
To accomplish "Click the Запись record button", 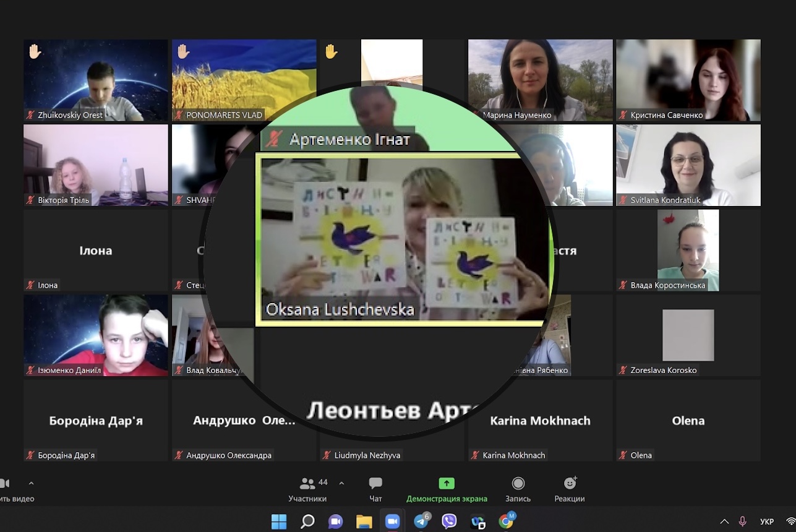I will coord(518,489).
